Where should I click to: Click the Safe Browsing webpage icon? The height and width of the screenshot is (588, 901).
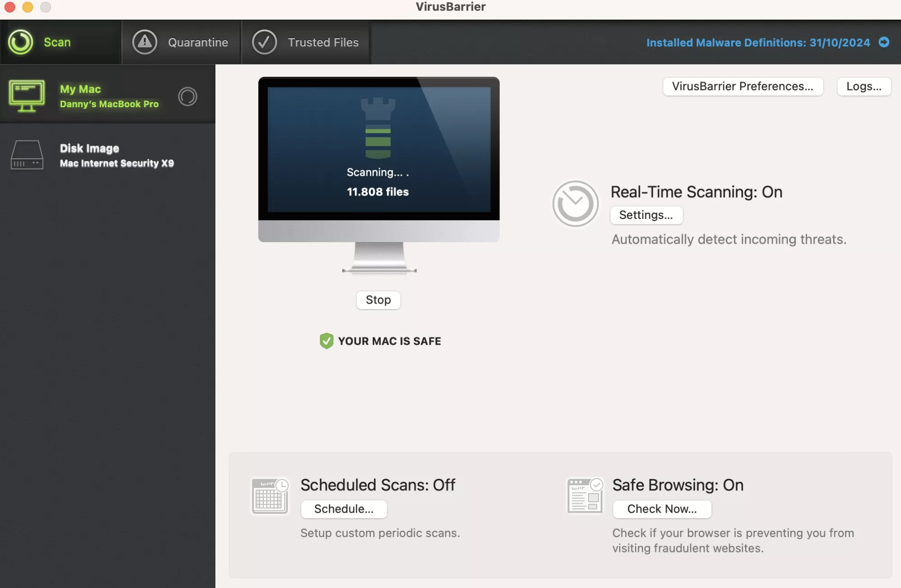[x=585, y=496]
